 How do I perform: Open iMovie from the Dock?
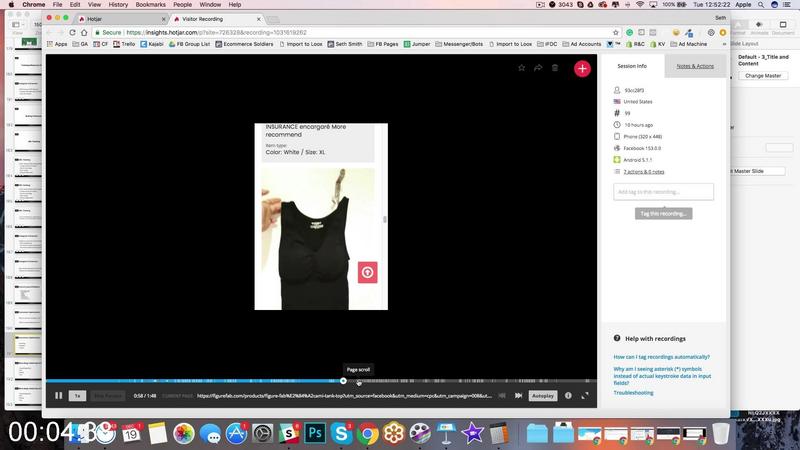tap(472, 433)
